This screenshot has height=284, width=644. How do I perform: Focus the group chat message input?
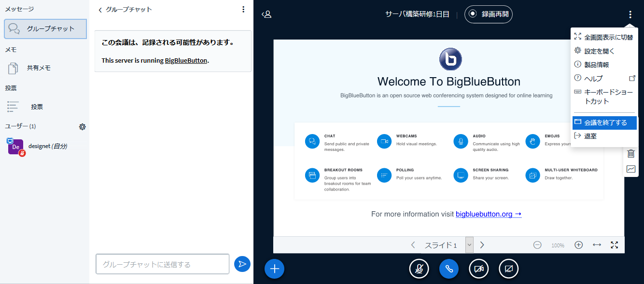[163, 264]
